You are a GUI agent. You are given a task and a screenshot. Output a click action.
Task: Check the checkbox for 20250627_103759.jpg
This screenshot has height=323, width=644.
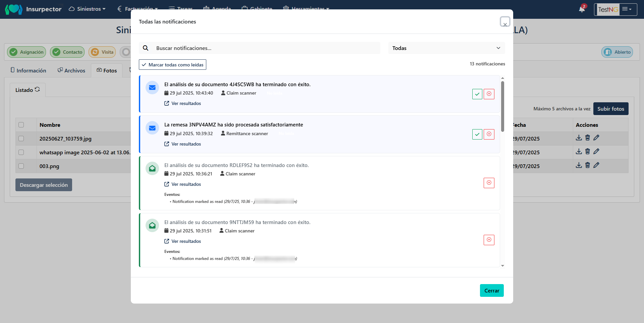[21, 139]
